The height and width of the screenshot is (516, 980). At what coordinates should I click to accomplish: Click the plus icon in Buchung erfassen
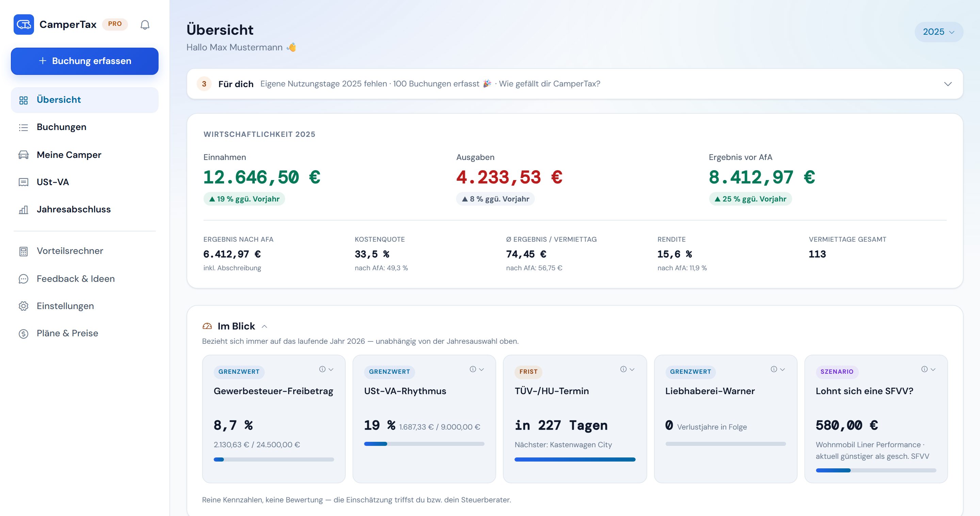pos(43,61)
